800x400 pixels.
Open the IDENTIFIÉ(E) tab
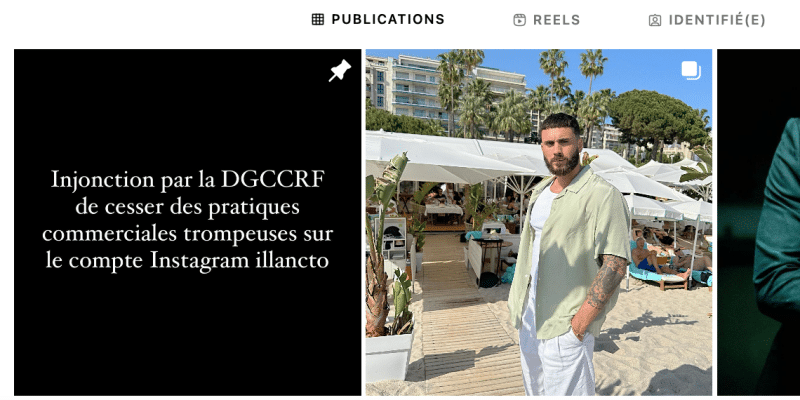point(707,20)
